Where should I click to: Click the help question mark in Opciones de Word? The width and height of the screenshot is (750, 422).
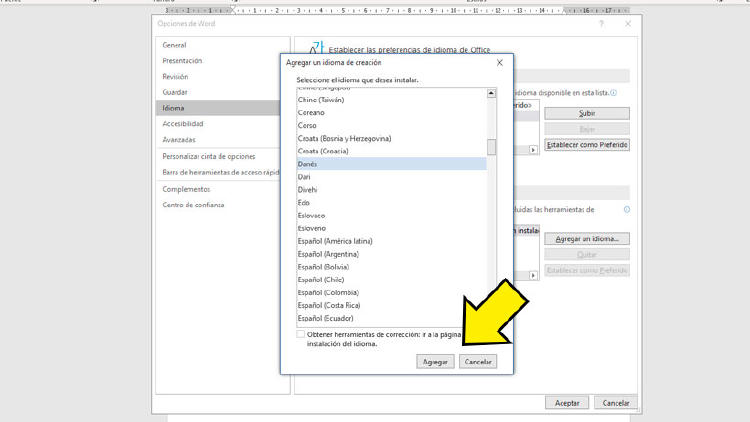(601, 23)
